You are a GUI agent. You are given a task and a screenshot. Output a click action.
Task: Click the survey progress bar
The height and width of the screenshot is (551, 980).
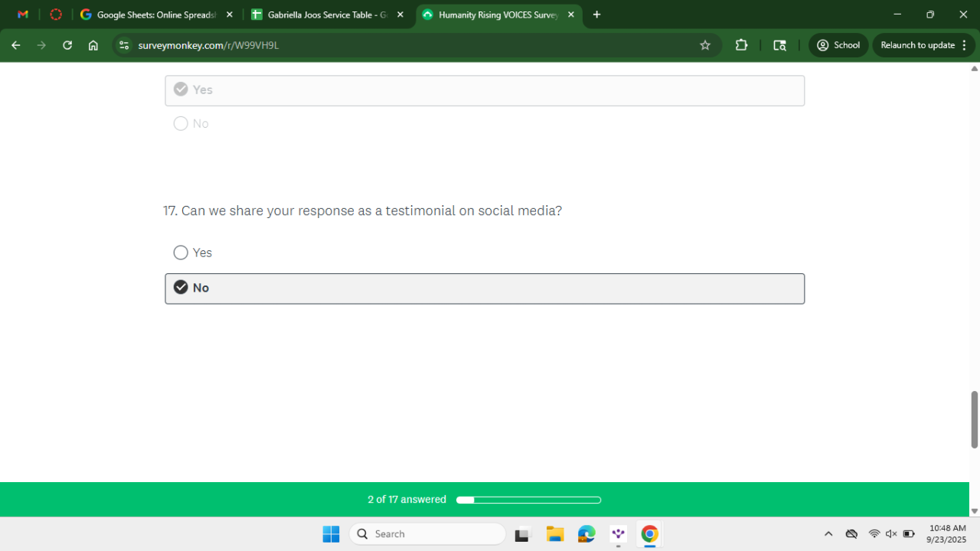point(528,500)
